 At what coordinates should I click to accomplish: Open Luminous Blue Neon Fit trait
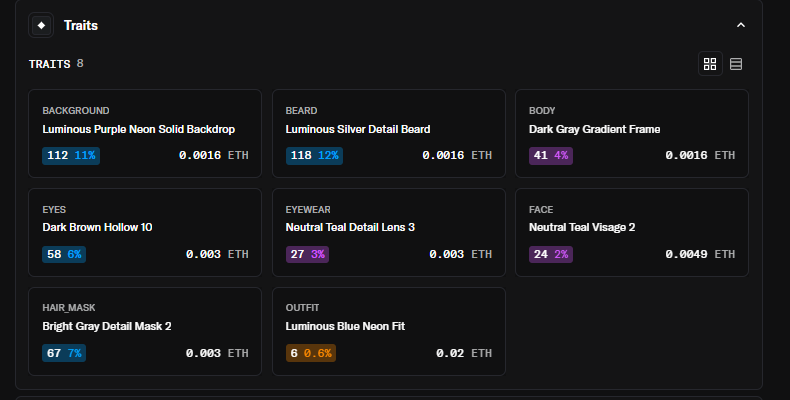coord(388,331)
